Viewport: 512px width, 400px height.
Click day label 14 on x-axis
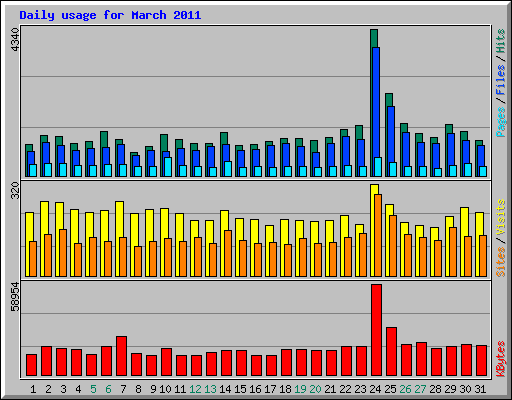[225, 389]
